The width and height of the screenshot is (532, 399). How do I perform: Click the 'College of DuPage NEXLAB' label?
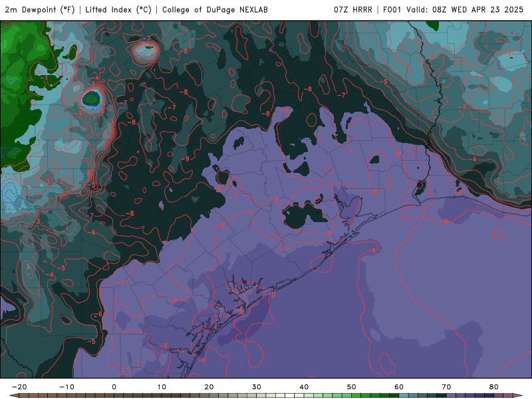pyautogui.click(x=215, y=9)
